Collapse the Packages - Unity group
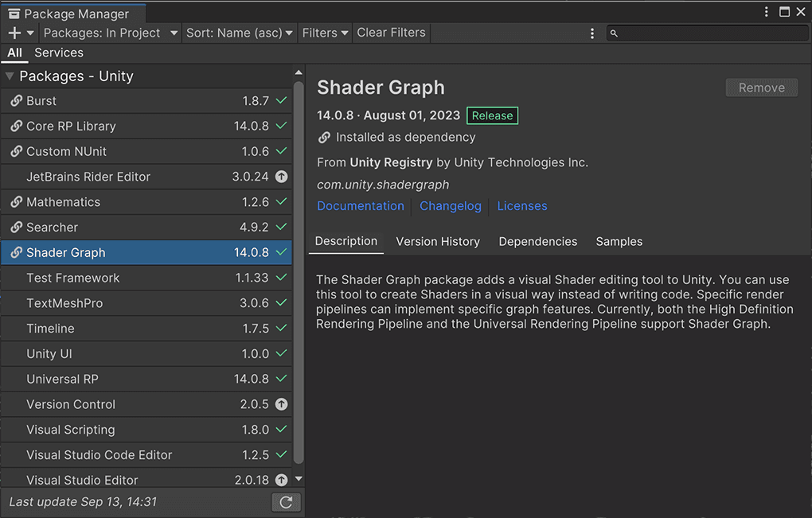 (10, 76)
